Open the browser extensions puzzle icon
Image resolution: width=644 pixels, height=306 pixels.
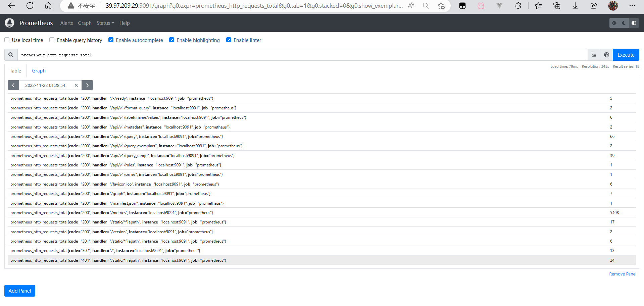[x=518, y=6]
